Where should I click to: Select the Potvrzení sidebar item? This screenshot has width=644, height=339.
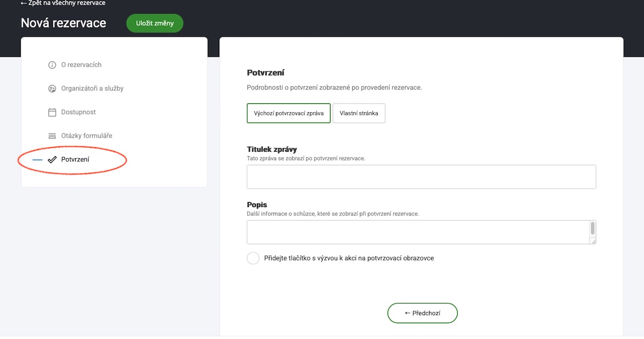pos(75,160)
